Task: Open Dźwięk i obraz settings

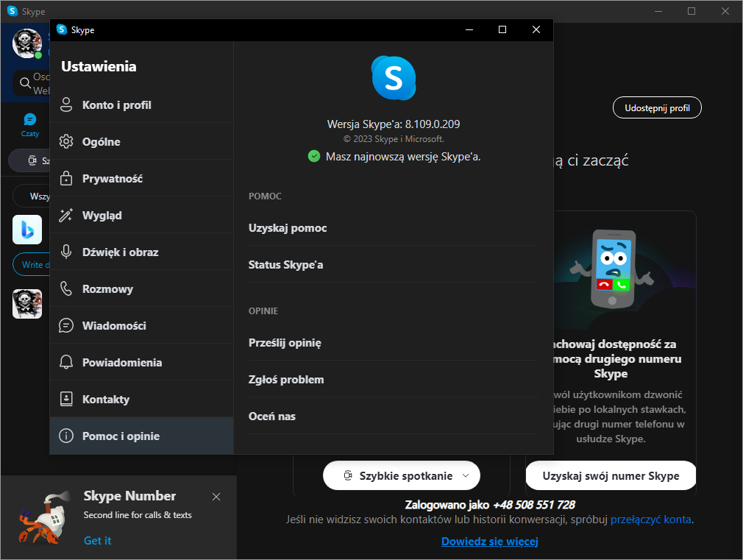Action: 141,252
